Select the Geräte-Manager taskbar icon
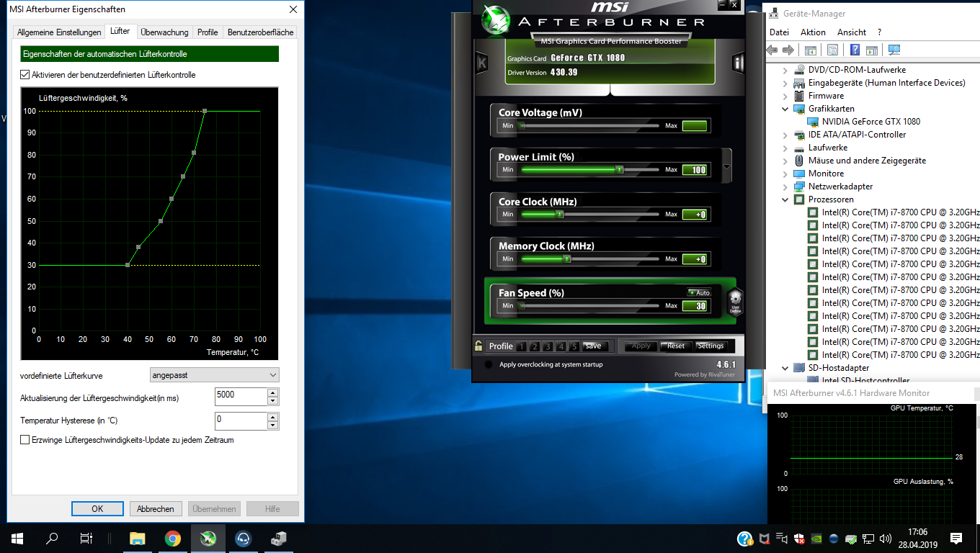Screen dimensions: 980x553 (x=278, y=539)
